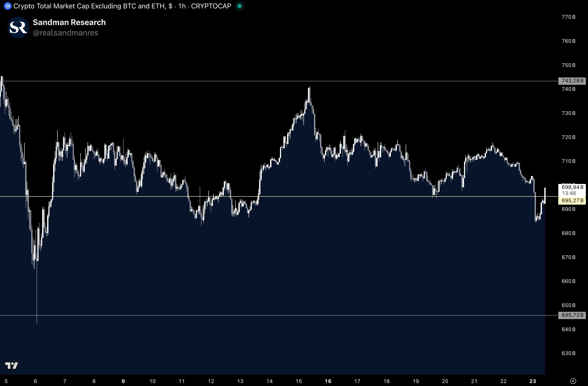Screen dimensions: 588x386
Task: Select the 743,28 B price line label
Action: pyautogui.click(x=572, y=81)
